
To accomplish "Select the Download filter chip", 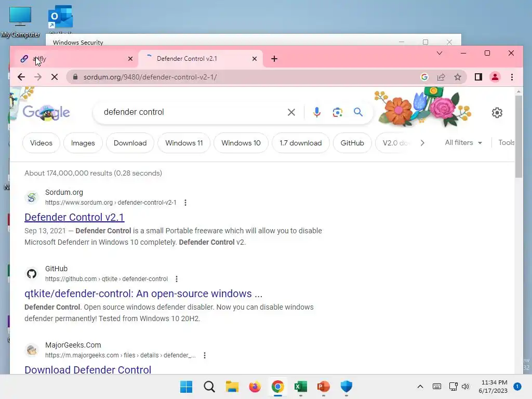I will click(x=130, y=143).
